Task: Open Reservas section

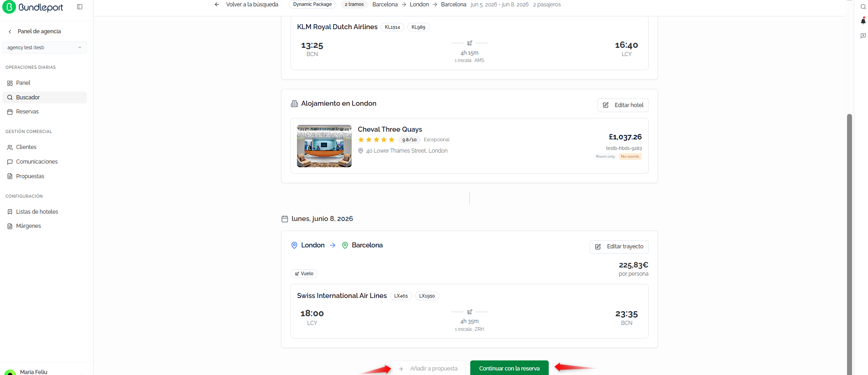Action: (x=45, y=112)
